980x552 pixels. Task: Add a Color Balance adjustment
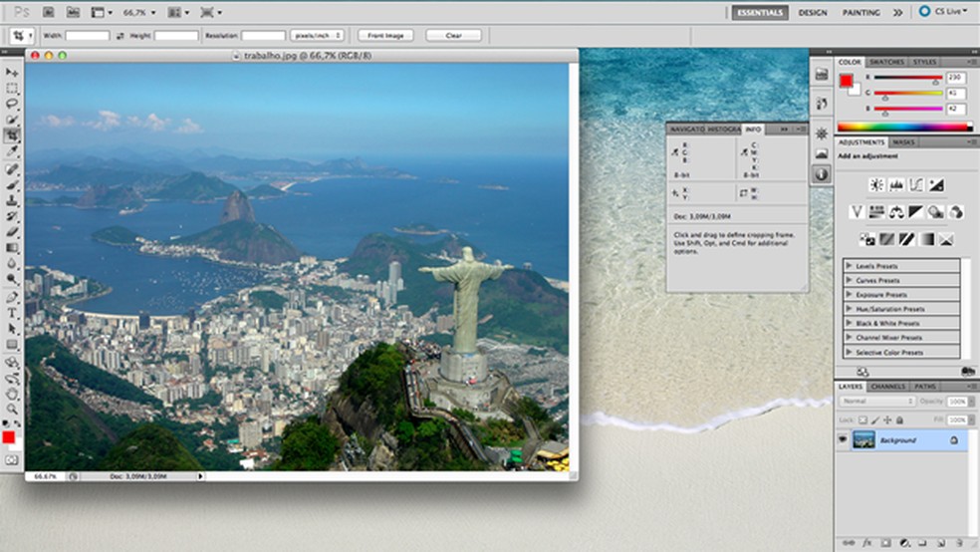tap(896, 212)
